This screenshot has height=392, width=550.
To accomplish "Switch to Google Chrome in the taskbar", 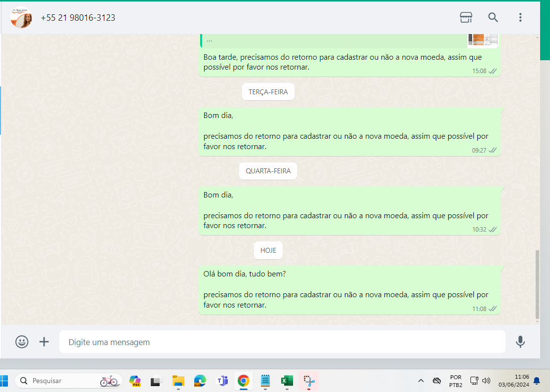I will tap(244, 381).
